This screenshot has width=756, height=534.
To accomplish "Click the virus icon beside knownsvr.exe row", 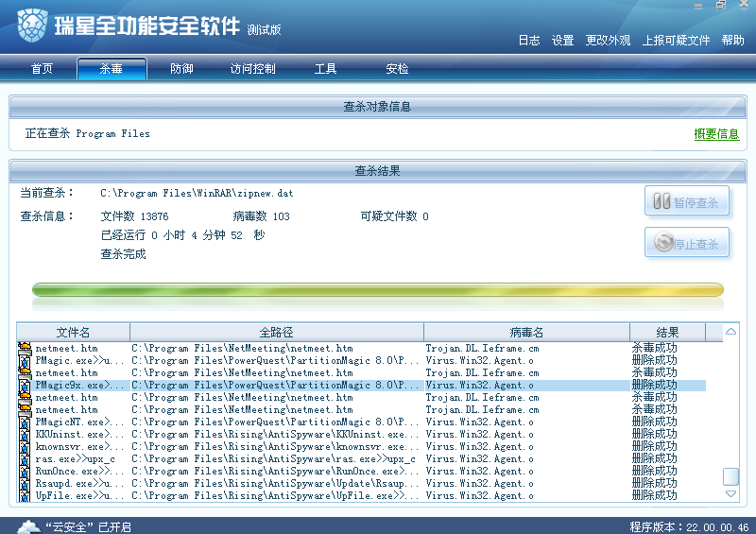I will (x=25, y=447).
